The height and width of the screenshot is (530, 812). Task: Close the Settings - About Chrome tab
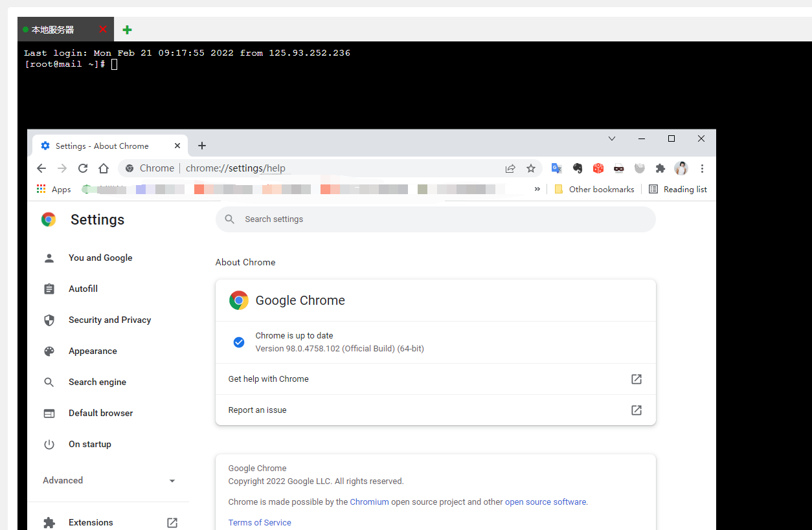tap(177, 146)
